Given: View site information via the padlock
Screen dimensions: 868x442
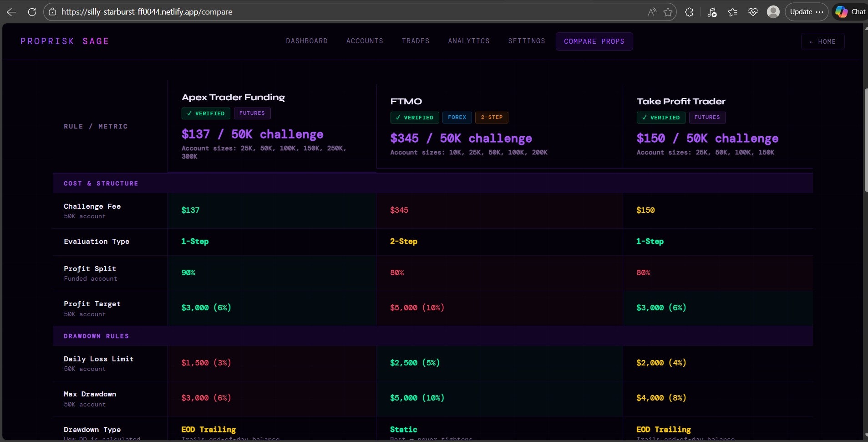Looking at the screenshot, I should (52, 12).
